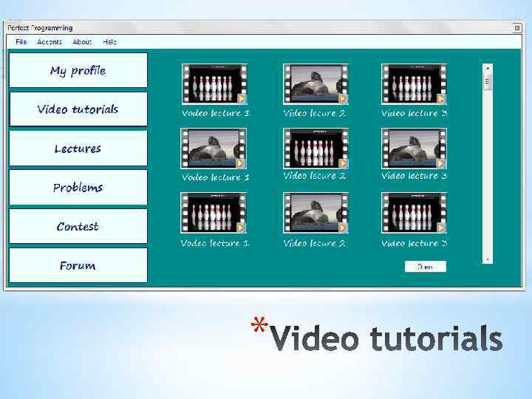Click play icon on top-row Video lecure 2

(342, 98)
